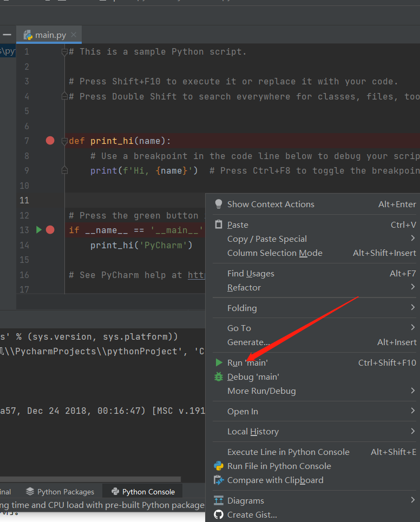Click the minus hide icon left of main.py tab
Screen dimensions: 420x522
pos(7,35)
